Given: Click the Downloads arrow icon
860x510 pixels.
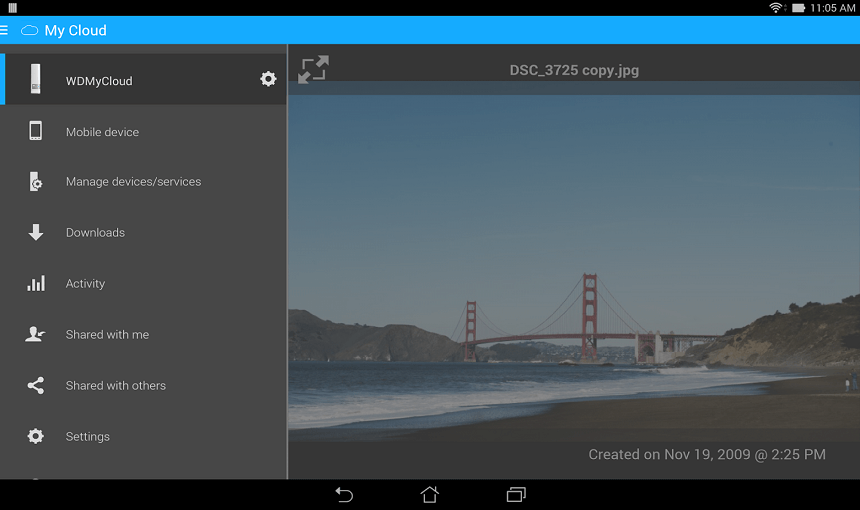Looking at the screenshot, I should [36, 232].
